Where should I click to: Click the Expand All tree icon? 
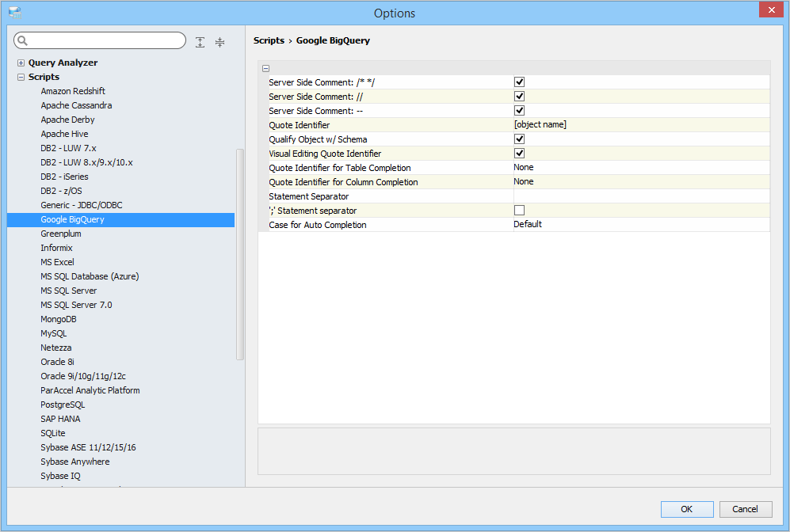tap(200, 42)
